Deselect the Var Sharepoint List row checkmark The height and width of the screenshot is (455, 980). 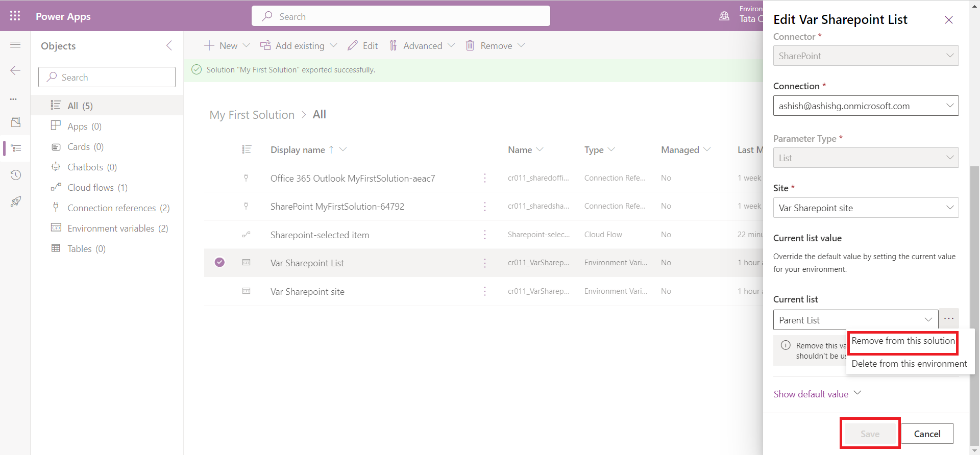pyautogui.click(x=219, y=263)
